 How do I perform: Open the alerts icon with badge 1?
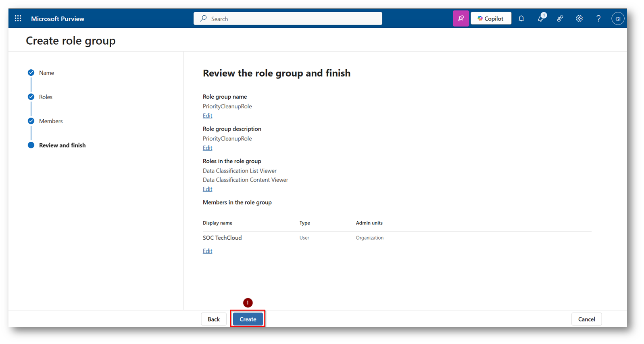pos(541,18)
